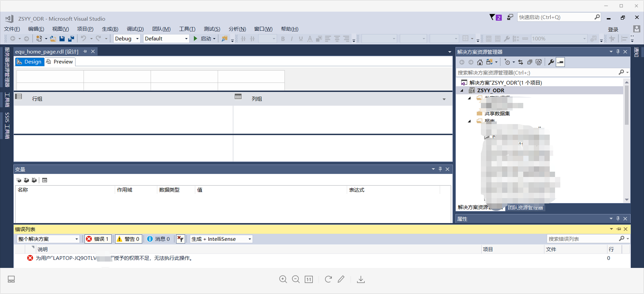Click the Move Variable icon in Variables panel
The image size is (644, 294).
pos(26,180)
